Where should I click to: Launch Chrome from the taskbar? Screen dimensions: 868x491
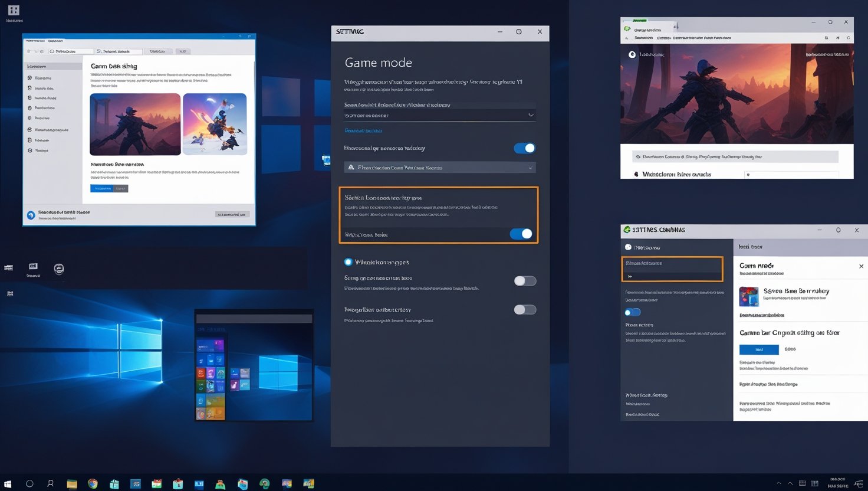coord(93,483)
